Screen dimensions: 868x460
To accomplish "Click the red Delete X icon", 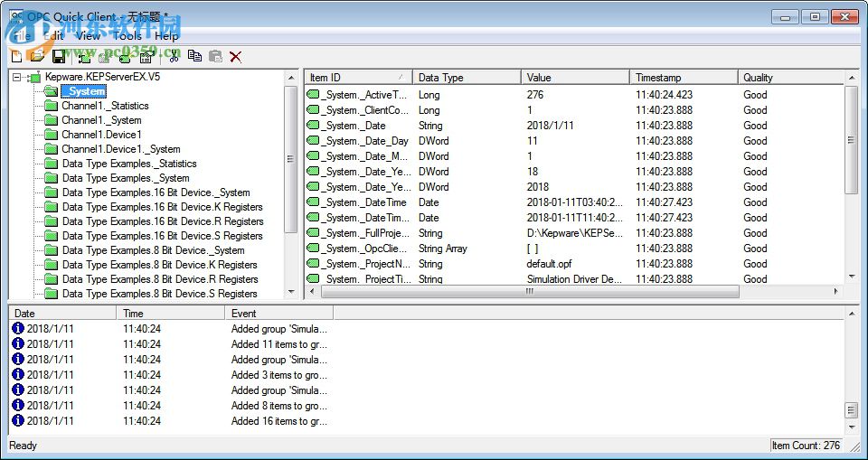I will pyautogui.click(x=236, y=56).
